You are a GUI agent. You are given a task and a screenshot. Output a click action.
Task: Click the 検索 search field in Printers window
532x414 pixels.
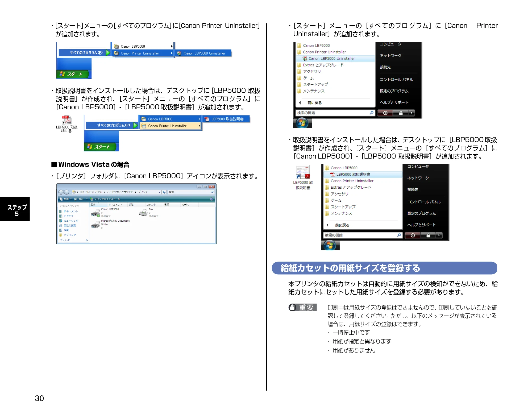(x=191, y=192)
